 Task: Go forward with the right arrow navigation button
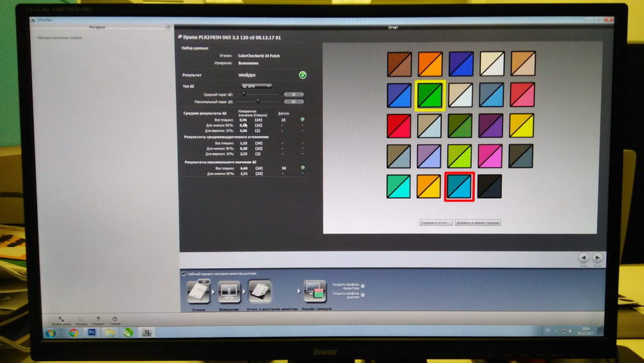coord(597,257)
